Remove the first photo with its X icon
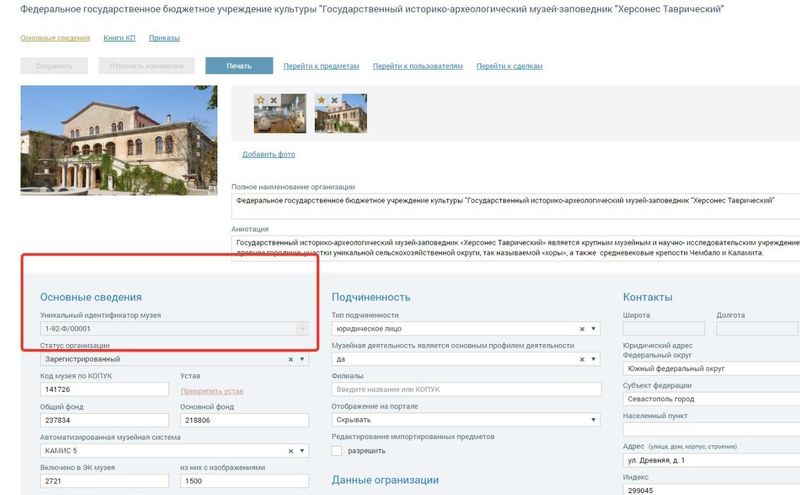This screenshot has width=800, height=495. tap(273, 100)
